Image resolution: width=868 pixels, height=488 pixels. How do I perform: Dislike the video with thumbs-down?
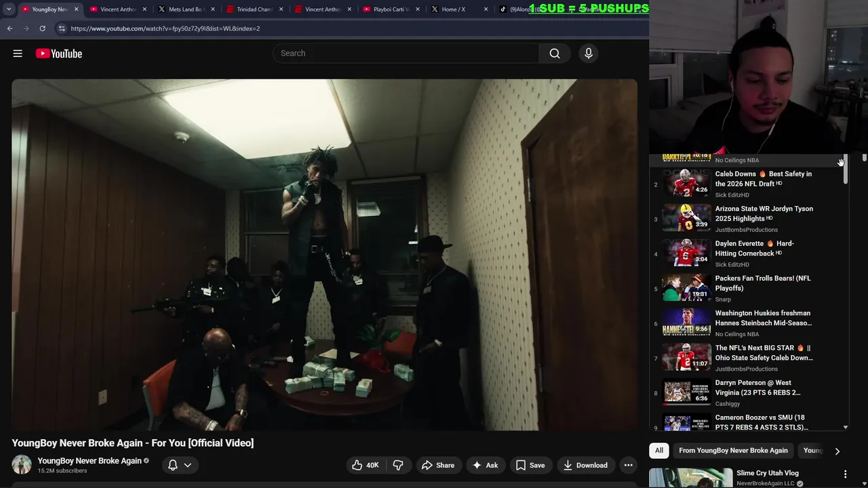pos(398,465)
